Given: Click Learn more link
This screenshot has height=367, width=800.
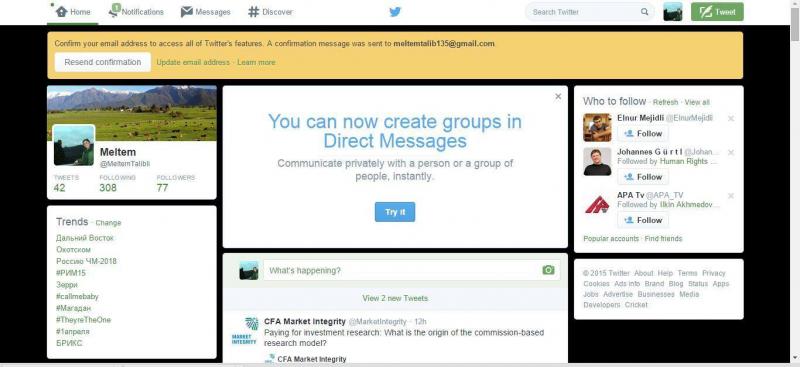Looking at the screenshot, I should (x=256, y=62).
